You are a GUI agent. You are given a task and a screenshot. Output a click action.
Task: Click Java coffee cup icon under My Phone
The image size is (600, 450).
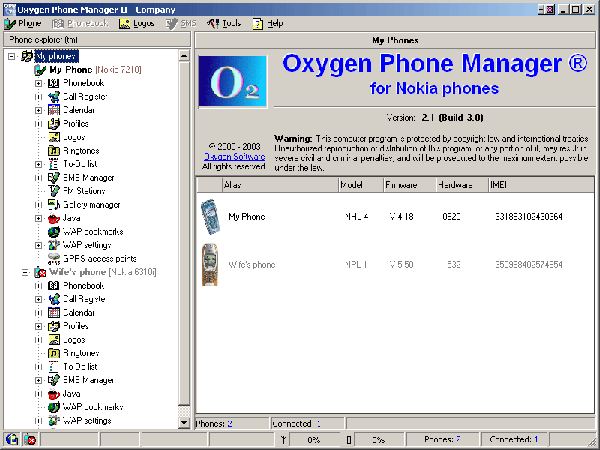(x=54, y=218)
